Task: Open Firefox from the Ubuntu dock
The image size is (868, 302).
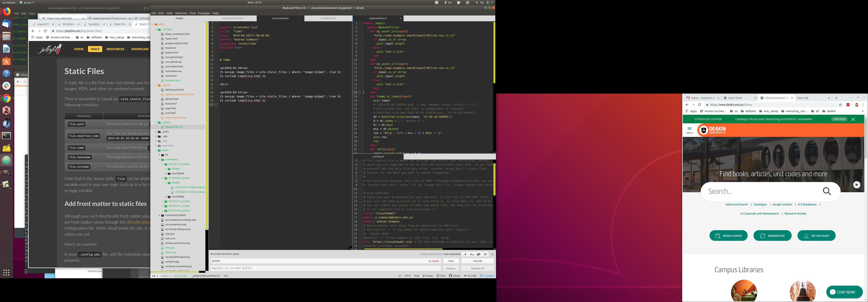Action: point(6,12)
